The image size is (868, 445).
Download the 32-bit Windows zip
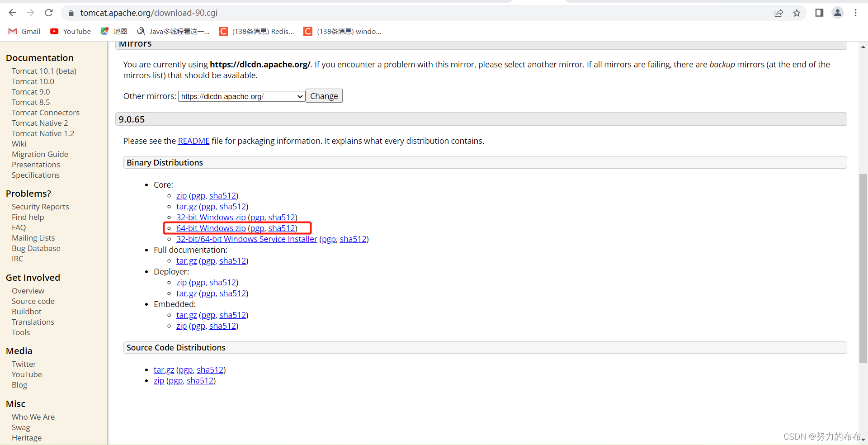(211, 218)
